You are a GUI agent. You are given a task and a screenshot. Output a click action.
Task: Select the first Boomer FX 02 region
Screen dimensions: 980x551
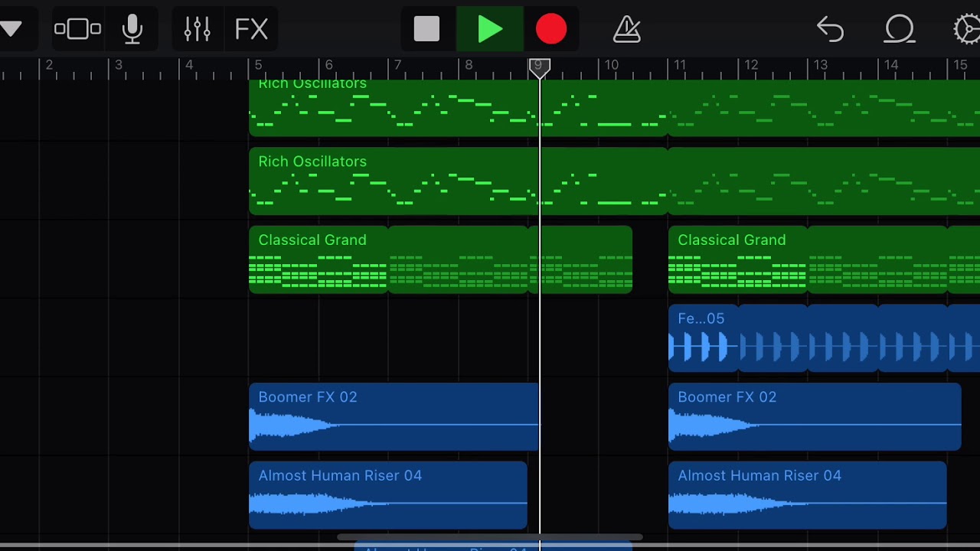click(394, 416)
